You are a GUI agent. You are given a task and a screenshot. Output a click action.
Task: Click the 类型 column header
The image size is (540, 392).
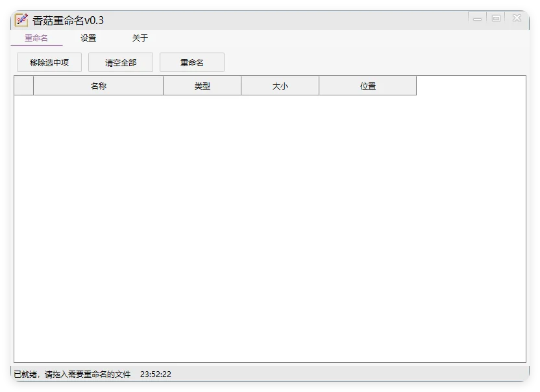[x=202, y=85]
